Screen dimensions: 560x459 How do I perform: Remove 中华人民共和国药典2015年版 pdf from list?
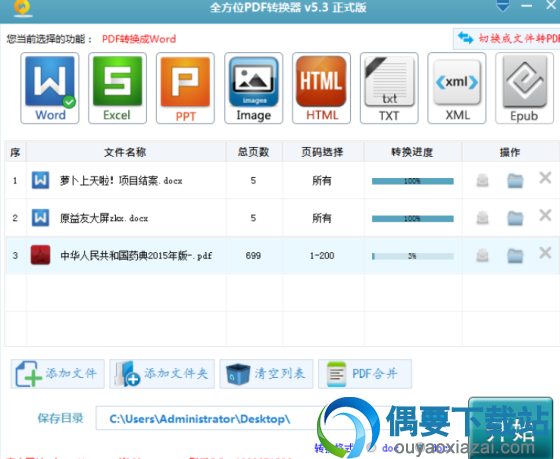click(545, 253)
